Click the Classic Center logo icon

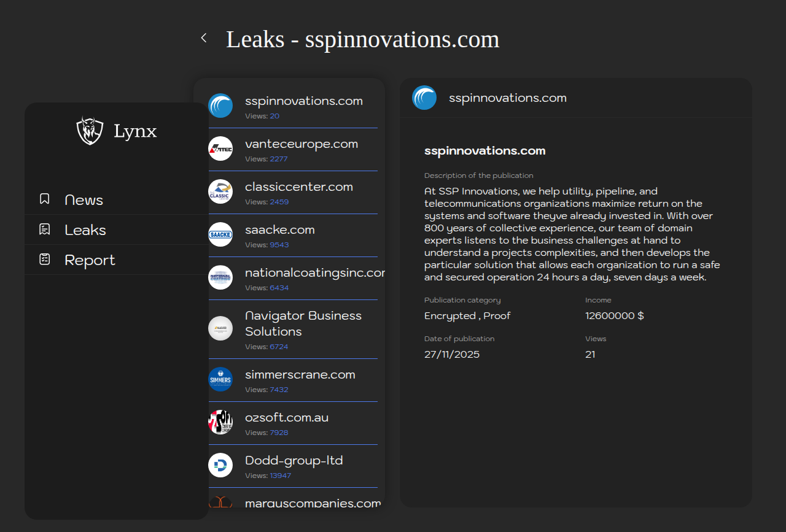220,191
